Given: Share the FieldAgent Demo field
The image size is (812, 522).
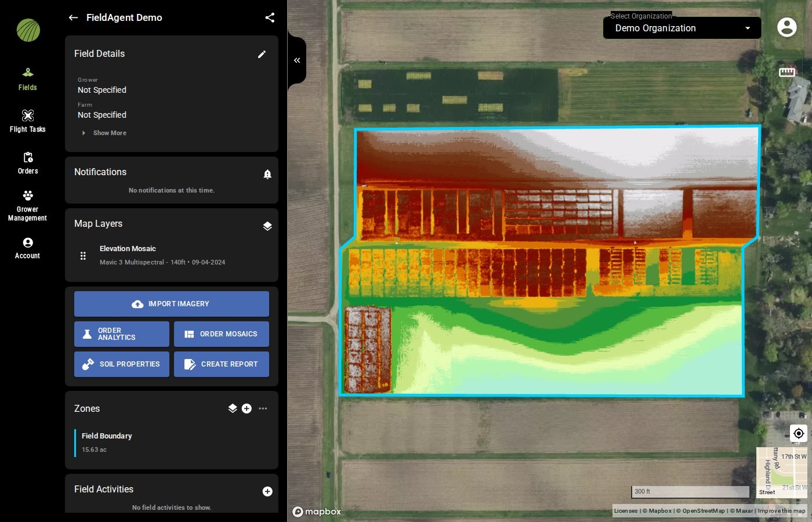Looking at the screenshot, I should pos(270,17).
